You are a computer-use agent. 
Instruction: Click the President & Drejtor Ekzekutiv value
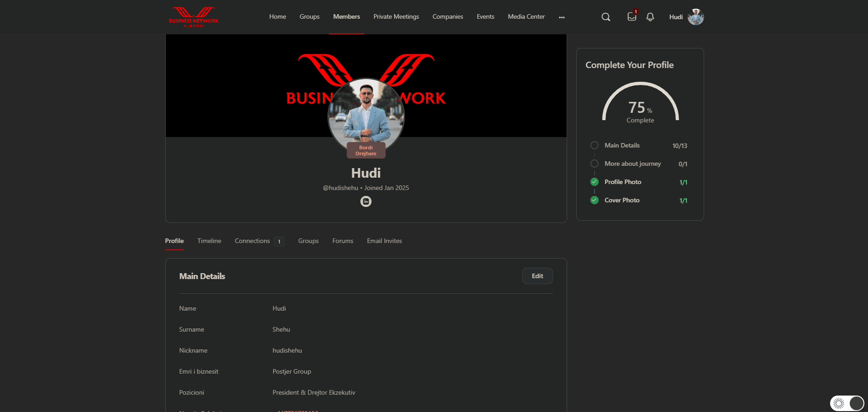(x=314, y=392)
